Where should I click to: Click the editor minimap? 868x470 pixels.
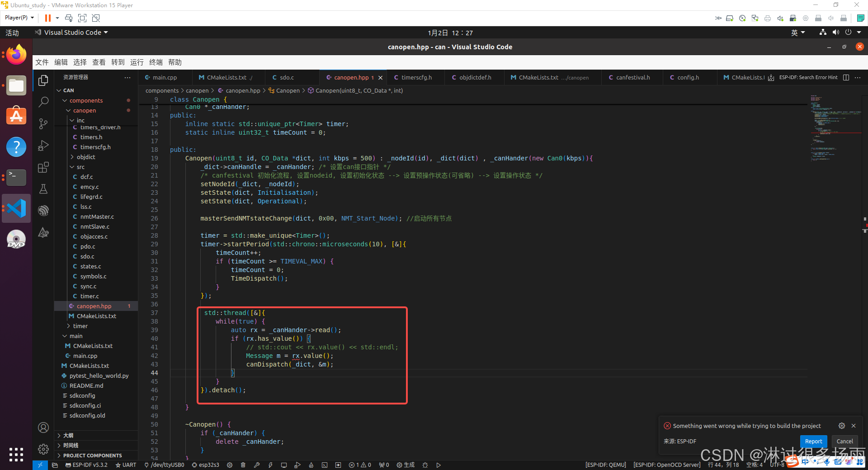pos(835,129)
